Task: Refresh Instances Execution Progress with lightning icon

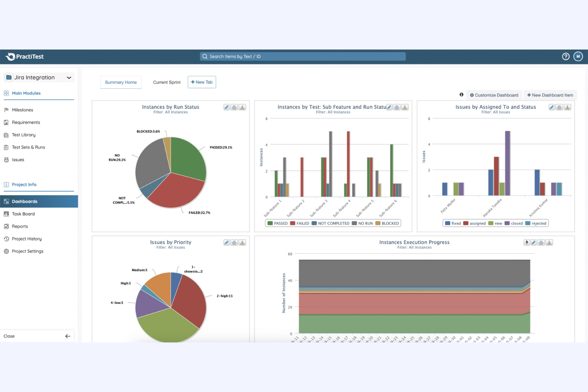Action: coord(526,242)
